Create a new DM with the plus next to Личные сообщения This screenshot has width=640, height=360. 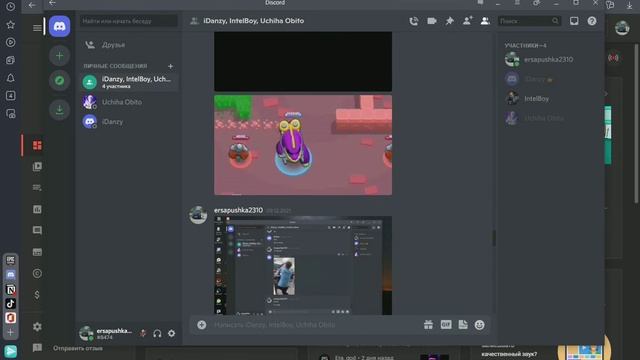click(x=171, y=66)
